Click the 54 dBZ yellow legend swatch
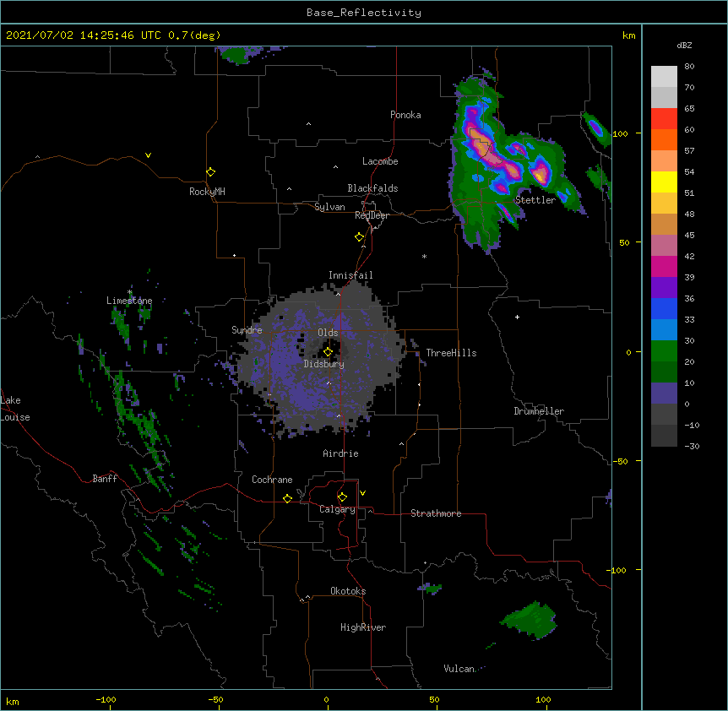This screenshot has width=728, height=711. pyautogui.click(x=664, y=182)
